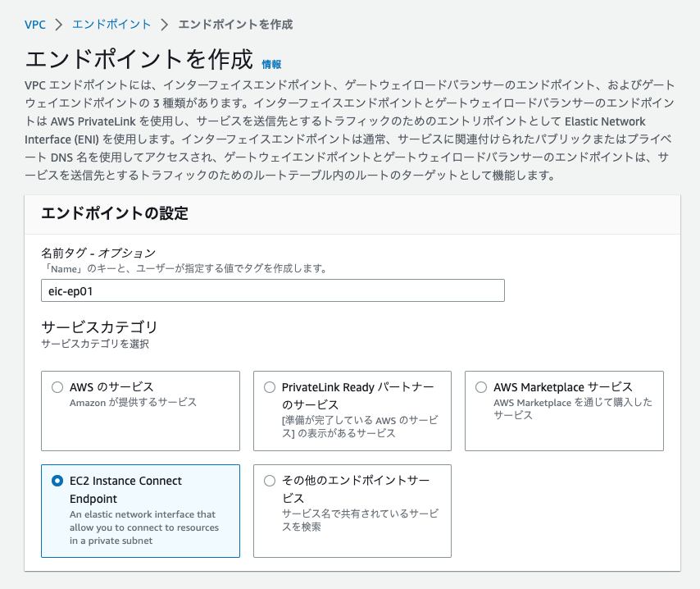Screen dimensions: 700x589
Task: Select the AWS Marketplace サービス radio button
Action: point(482,386)
